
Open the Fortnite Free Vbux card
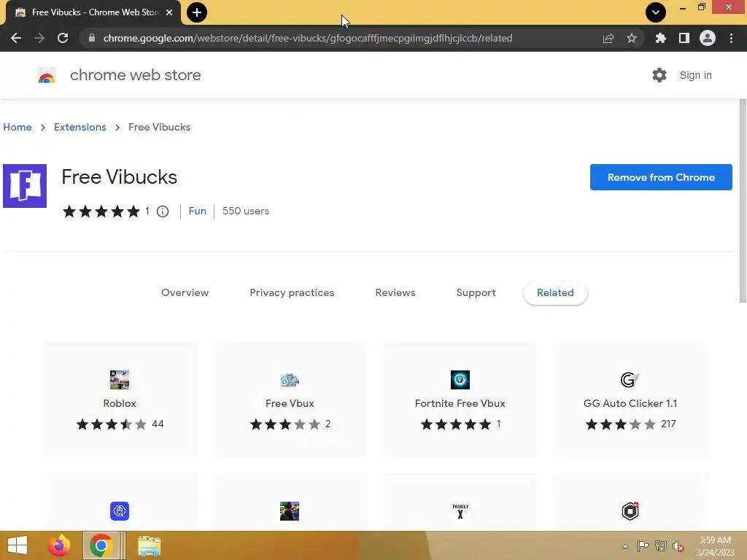click(460, 400)
